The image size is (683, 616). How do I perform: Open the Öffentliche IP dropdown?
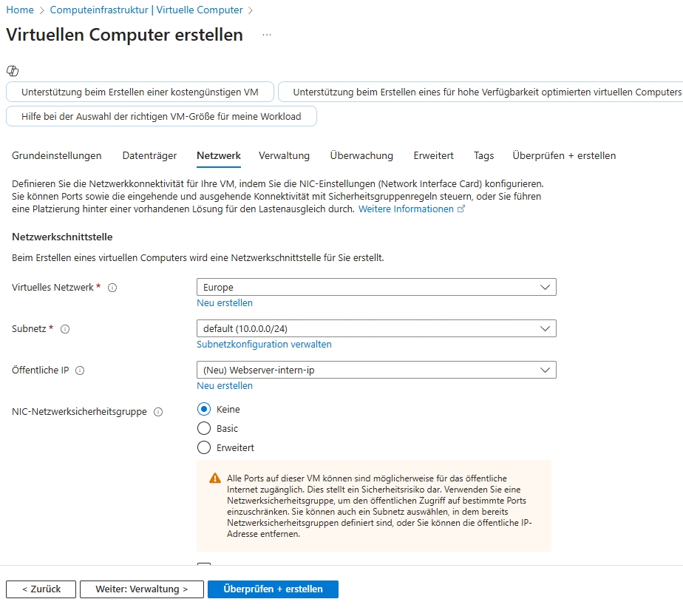pos(376,370)
